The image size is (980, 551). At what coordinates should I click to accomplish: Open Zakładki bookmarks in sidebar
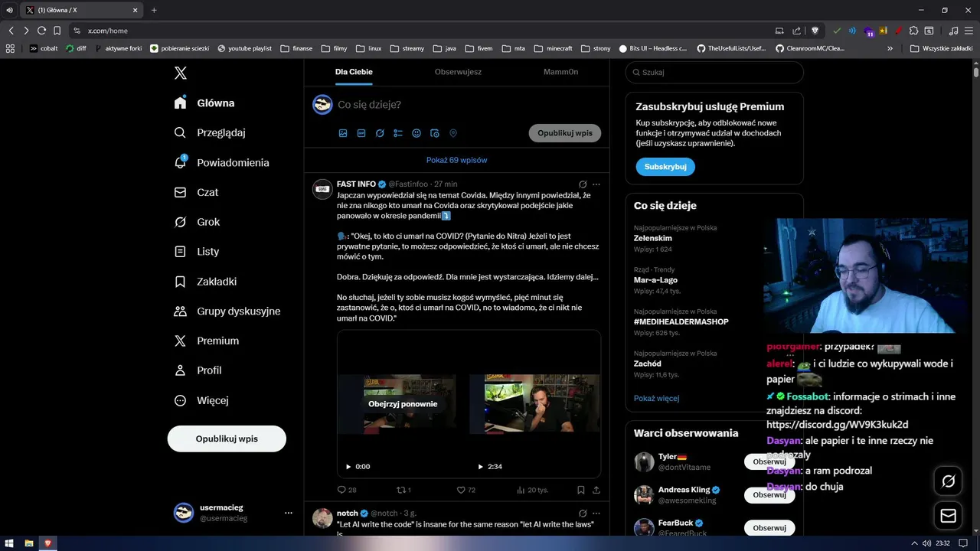pyautogui.click(x=206, y=282)
